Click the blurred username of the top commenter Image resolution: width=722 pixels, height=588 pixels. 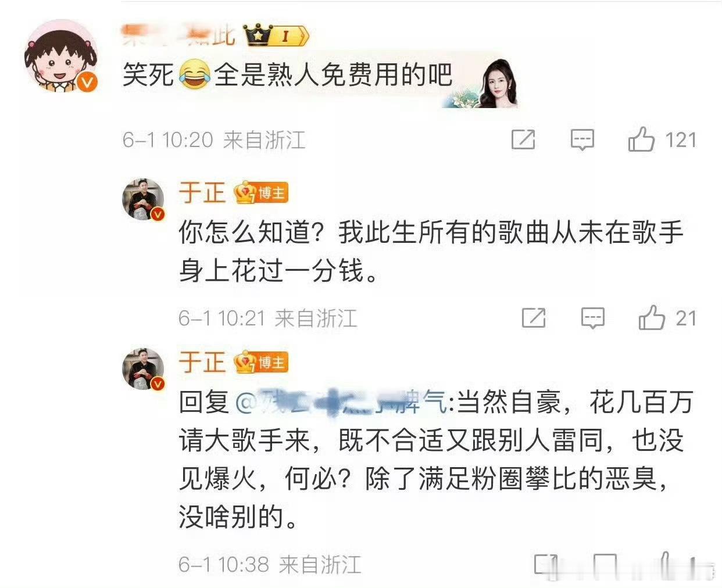tap(180, 36)
